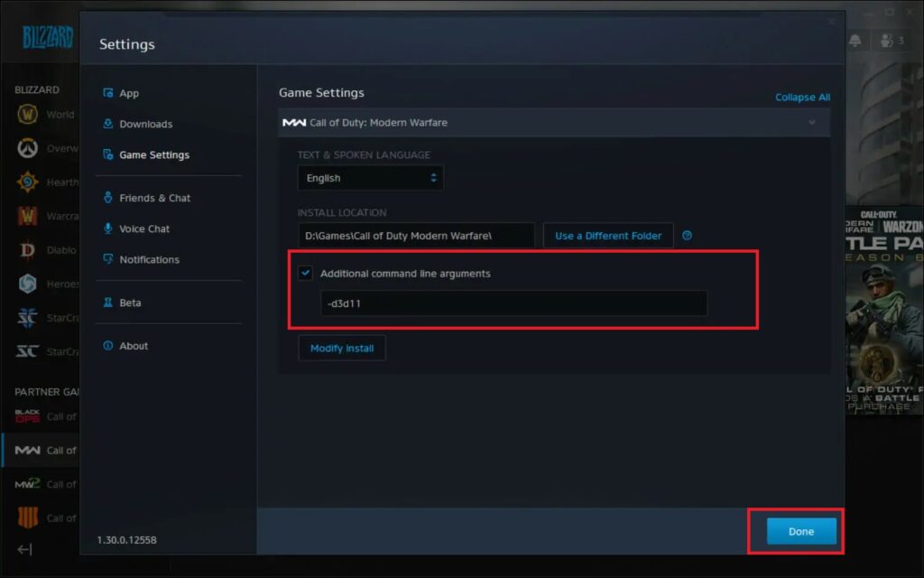
Task: Collapse the Call of Duty: Modern Warfare chevron
Action: 811,123
